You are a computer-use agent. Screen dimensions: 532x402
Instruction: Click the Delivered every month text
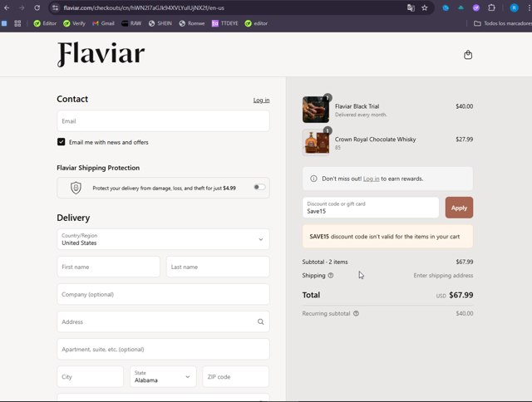coord(361,115)
